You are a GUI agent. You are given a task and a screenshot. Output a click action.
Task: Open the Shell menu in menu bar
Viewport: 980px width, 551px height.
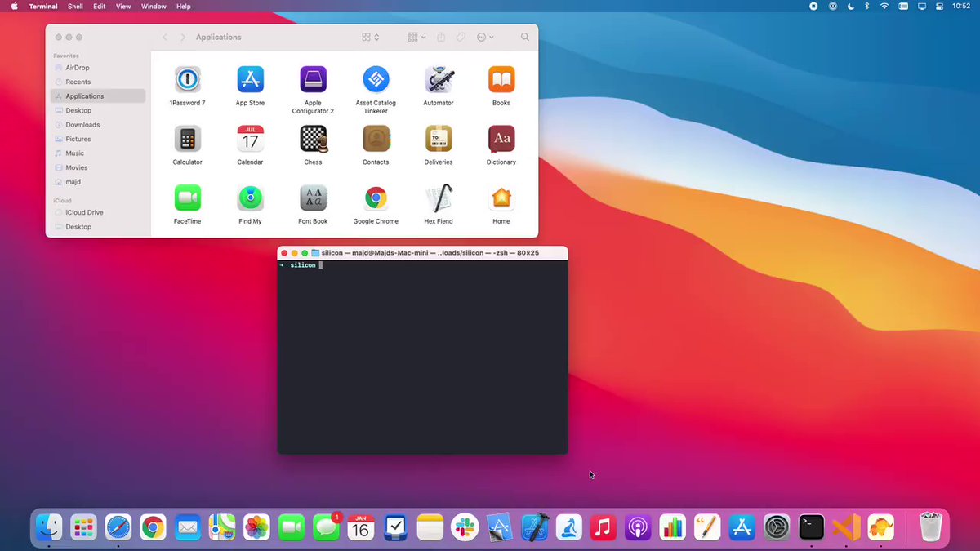[x=75, y=7]
